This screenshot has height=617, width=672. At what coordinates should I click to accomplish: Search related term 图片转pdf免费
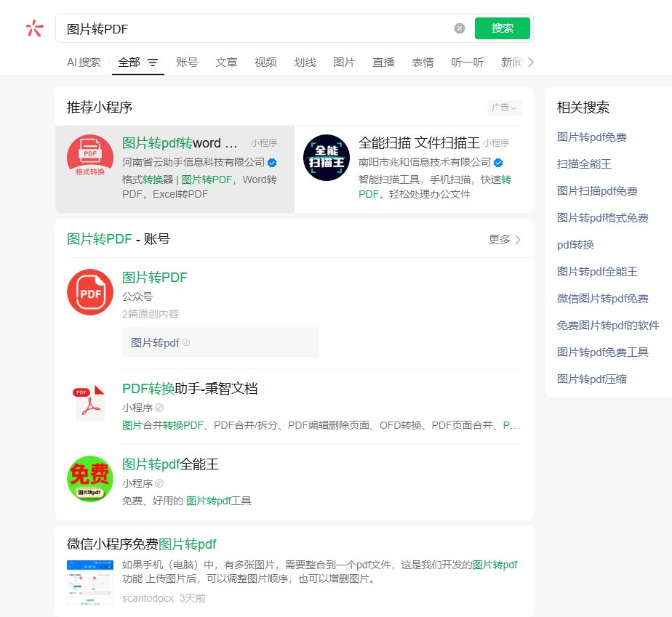592,137
